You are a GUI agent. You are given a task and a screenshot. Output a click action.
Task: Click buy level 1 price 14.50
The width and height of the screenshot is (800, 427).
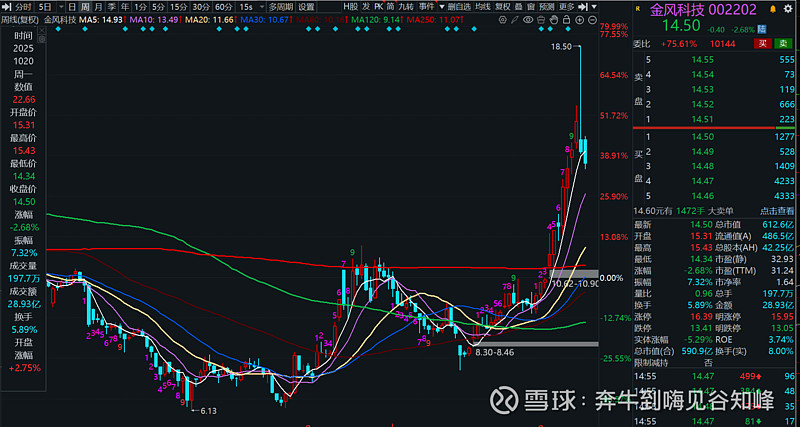(x=701, y=137)
